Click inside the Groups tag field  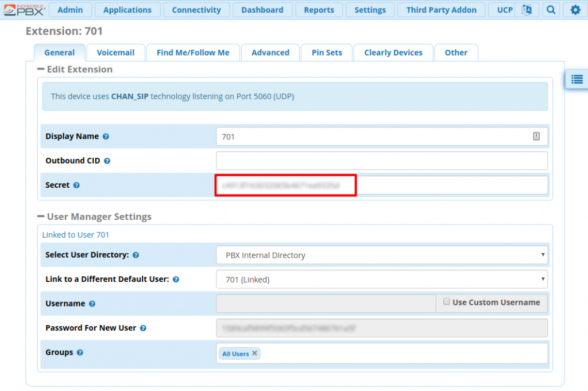pyautogui.click(x=382, y=353)
